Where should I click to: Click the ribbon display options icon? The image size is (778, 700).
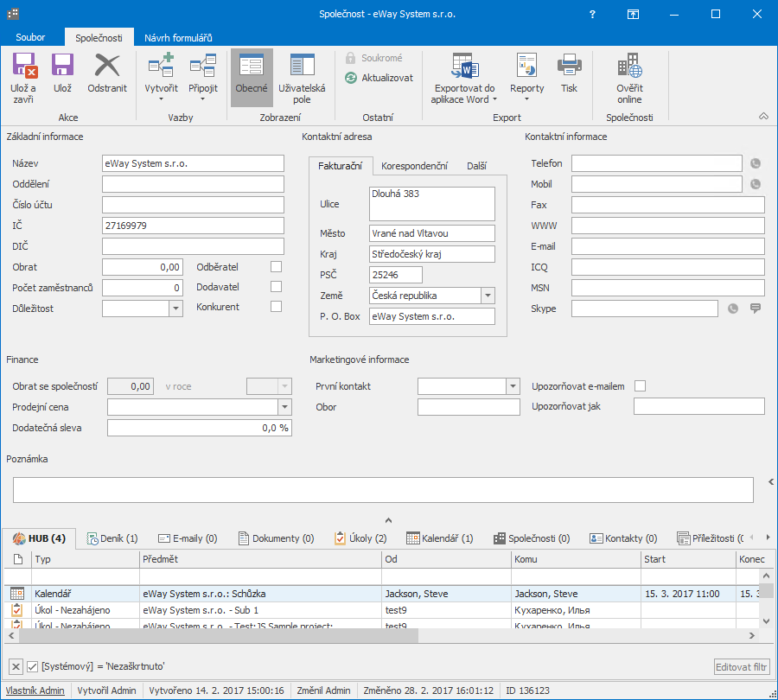click(633, 14)
